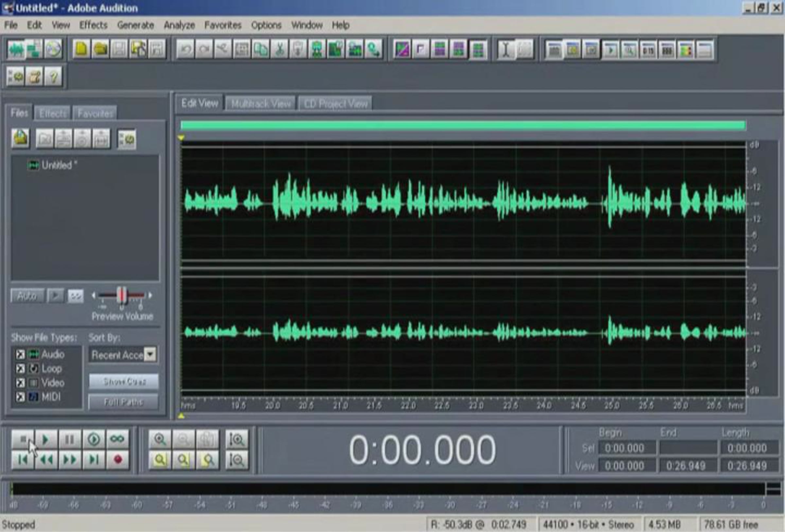Click the Full Paths button
The image size is (785, 532).
click(x=123, y=402)
